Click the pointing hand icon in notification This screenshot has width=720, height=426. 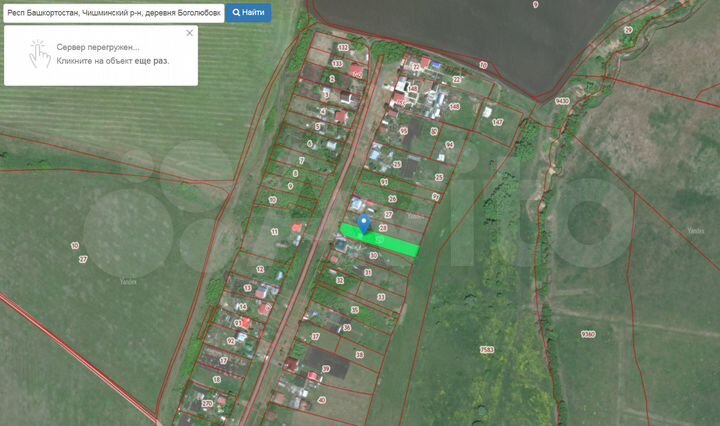38,54
